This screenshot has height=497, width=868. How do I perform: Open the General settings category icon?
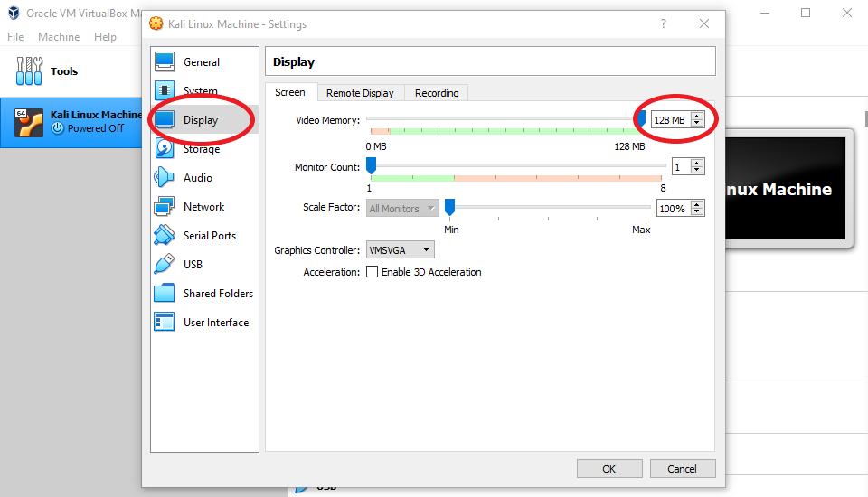pos(165,61)
